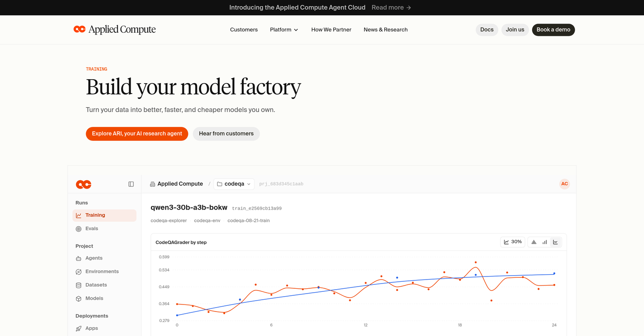The height and width of the screenshot is (336, 644).
Task: Open the codeqa project dropdown
Action: 234,184
